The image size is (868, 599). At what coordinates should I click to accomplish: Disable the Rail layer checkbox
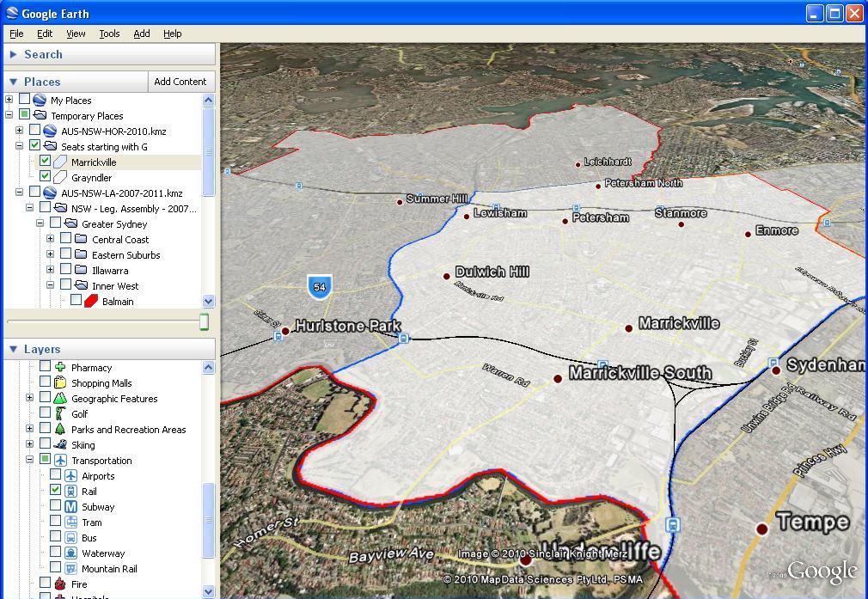coord(55,490)
